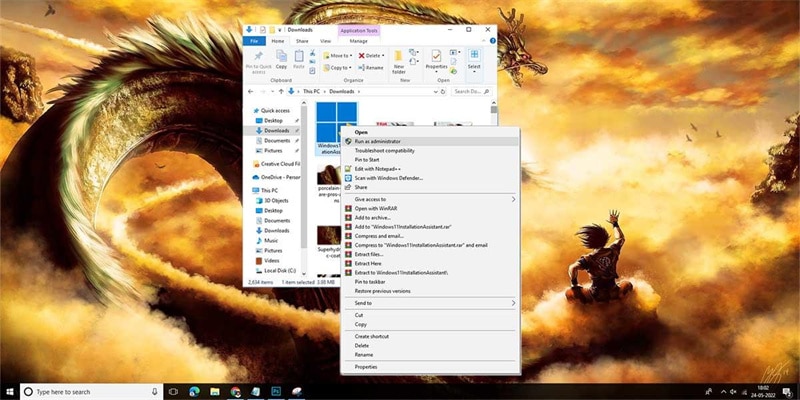The width and height of the screenshot is (800, 400).
Task: Click the WinRAR icon beside Add to archive
Action: (x=348, y=218)
